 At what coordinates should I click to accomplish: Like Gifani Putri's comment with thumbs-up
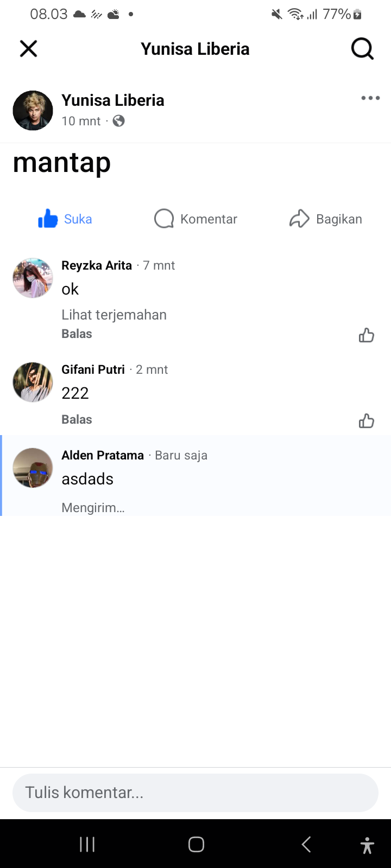367,421
